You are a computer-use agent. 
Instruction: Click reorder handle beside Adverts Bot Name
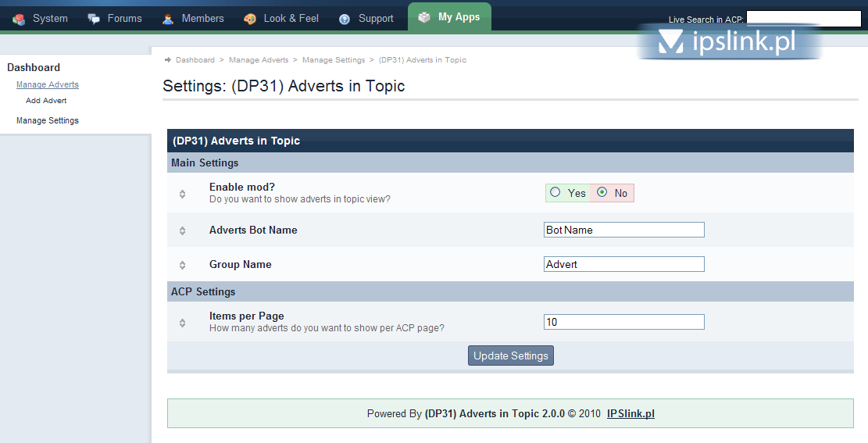[182, 230]
